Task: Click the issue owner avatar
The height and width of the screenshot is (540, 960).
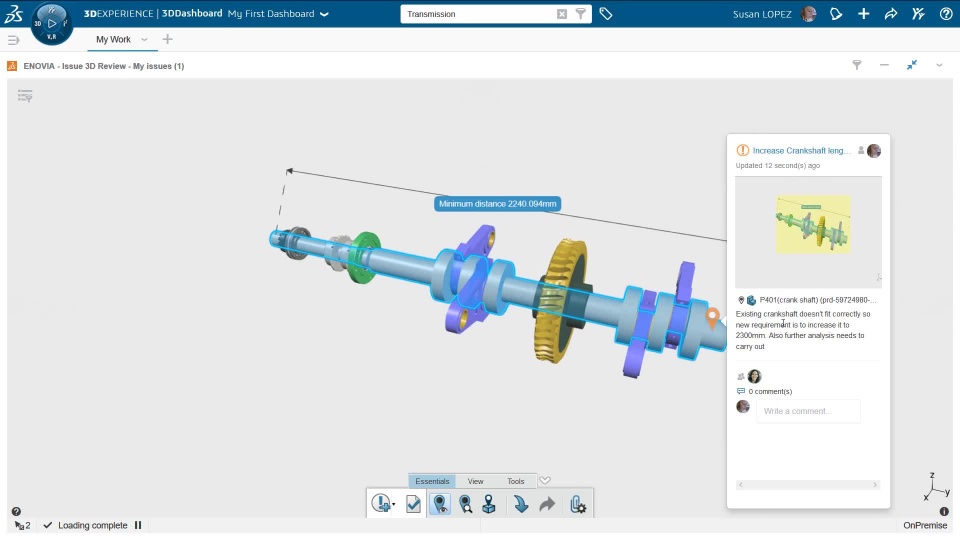Action: click(874, 151)
